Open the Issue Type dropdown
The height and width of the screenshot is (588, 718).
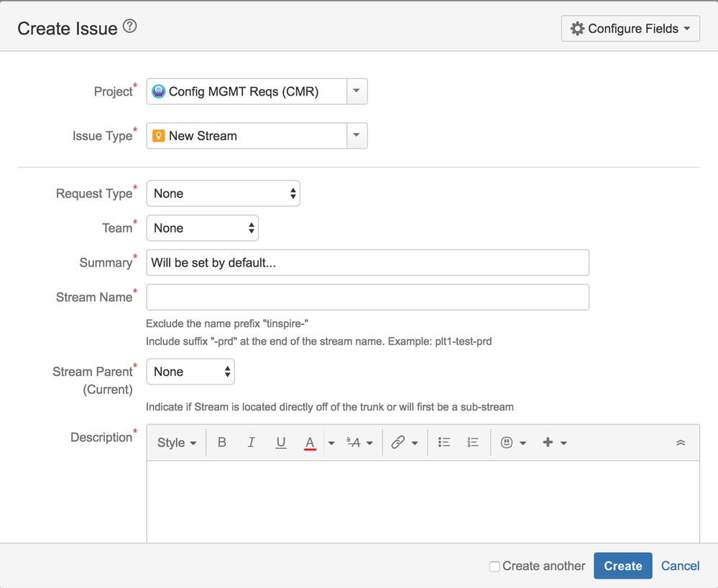(357, 136)
